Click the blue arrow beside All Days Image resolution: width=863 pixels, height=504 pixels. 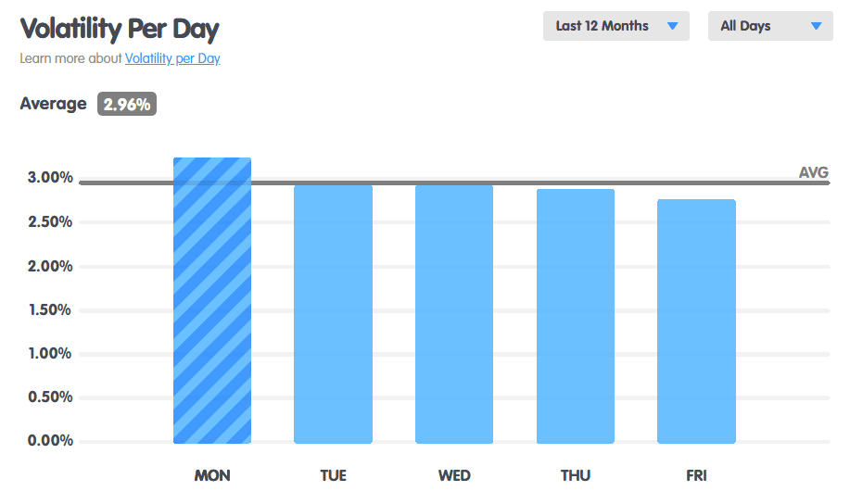coord(817,26)
